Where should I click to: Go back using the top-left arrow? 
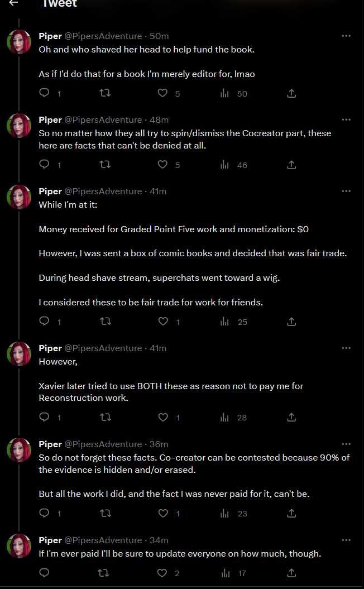click(13, 3)
